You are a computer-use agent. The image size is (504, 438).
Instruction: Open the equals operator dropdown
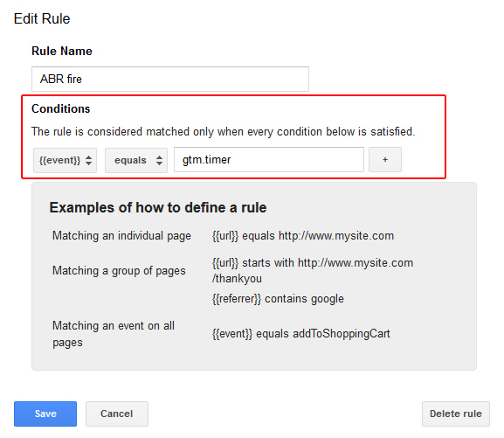point(136,160)
